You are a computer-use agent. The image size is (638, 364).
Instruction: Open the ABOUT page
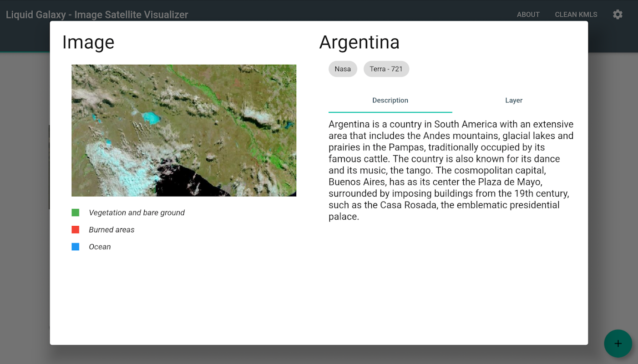pyautogui.click(x=528, y=15)
